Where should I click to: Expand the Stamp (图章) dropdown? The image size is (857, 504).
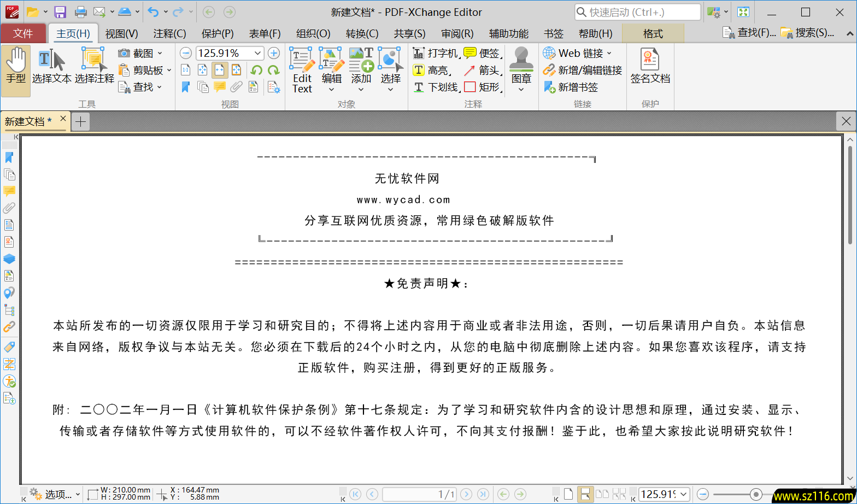521,90
